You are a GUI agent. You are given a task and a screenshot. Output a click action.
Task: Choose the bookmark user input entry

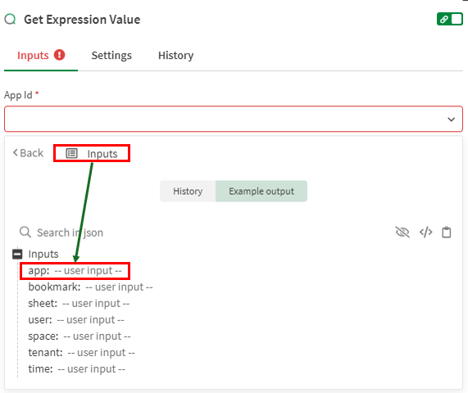90,287
